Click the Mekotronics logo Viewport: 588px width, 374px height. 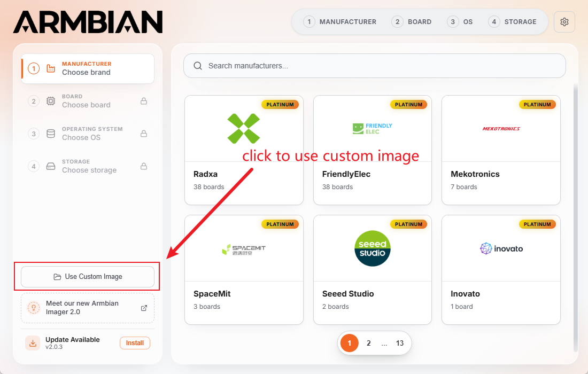[x=501, y=129]
